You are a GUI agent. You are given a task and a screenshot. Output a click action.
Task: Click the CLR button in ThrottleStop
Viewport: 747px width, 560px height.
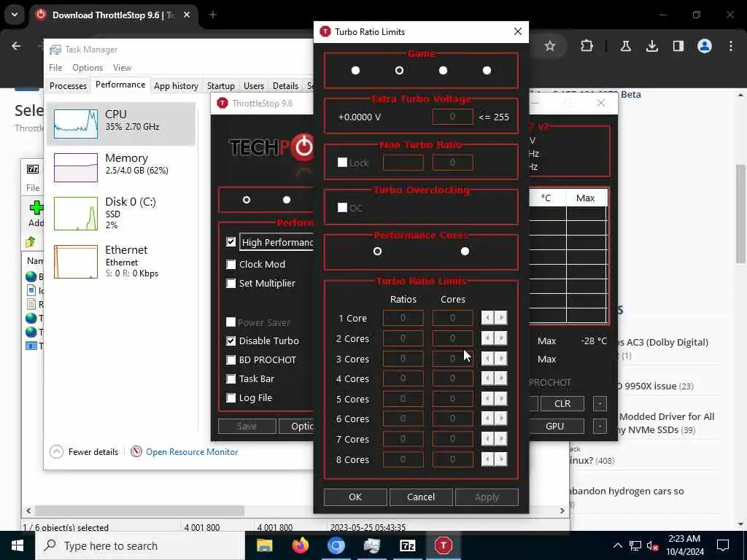562,403
